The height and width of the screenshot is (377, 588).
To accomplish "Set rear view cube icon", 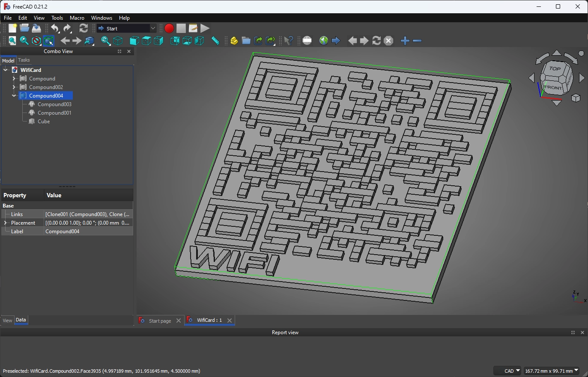I will [x=175, y=41].
